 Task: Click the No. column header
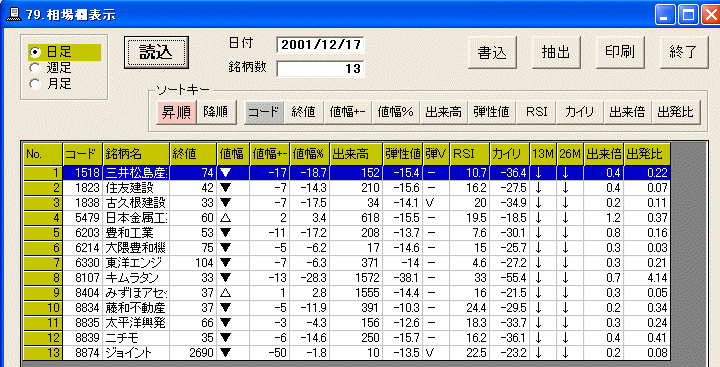(x=43, y=154)
